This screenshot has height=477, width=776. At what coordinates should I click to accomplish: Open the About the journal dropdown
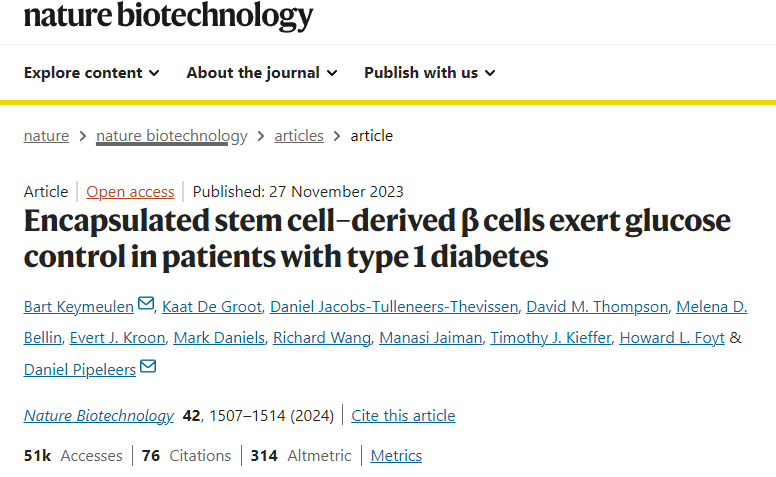[262, 72]
